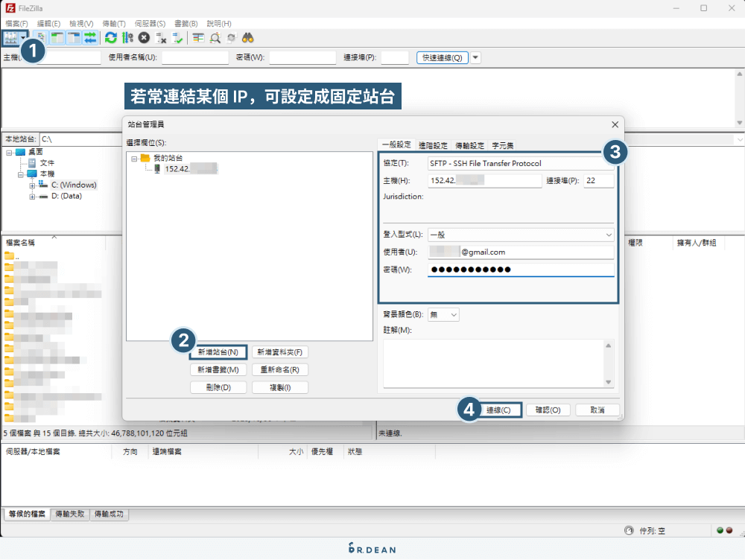Cancel the current operation icon
This screenshot has width=745, height=560.
[x=143, y=37]
